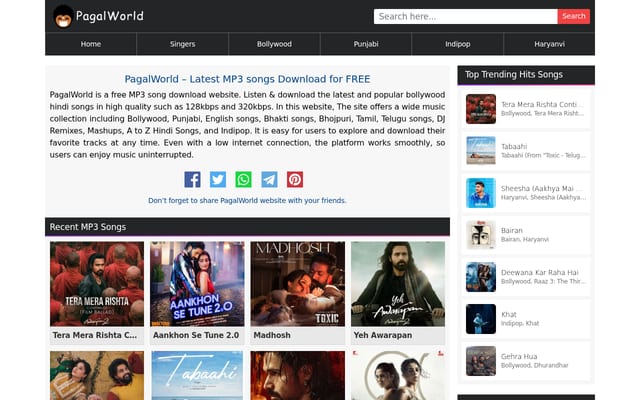Viewport: 640px width, 400px height.
Task: Click Deewana Kar Raha Hai trending title
Action: coord(540,273)
